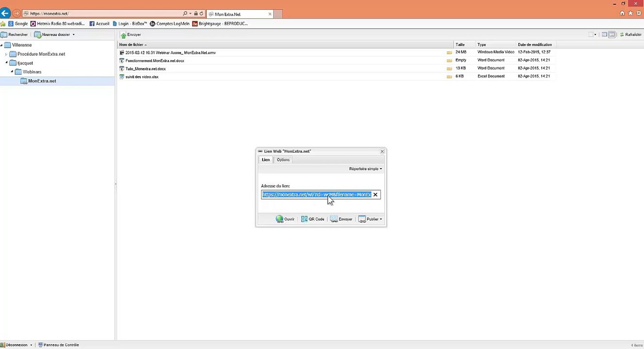
Task: Open the Nouveau dossier dropdown arrow
Action: coord(73,34)
